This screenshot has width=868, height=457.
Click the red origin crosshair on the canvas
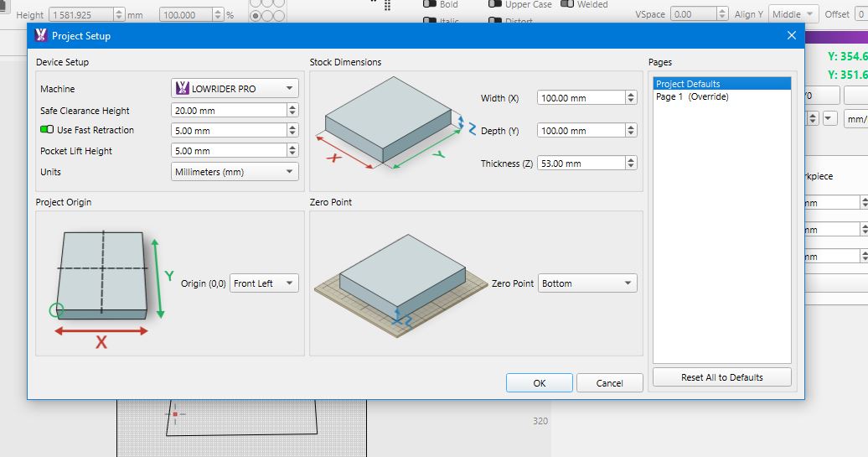click(x=175, y=413)
